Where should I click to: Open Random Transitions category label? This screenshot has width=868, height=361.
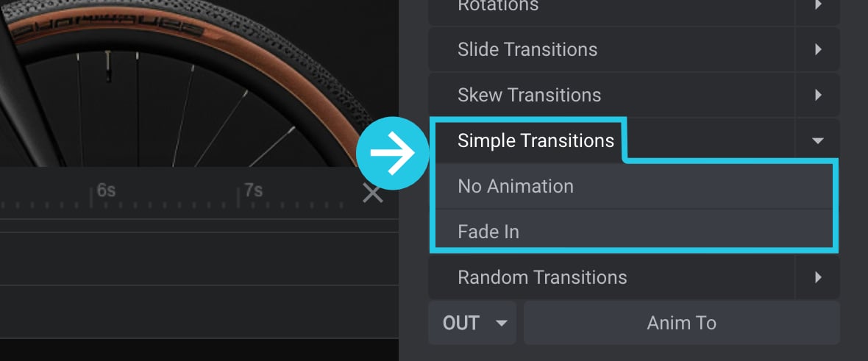point(542,277)
